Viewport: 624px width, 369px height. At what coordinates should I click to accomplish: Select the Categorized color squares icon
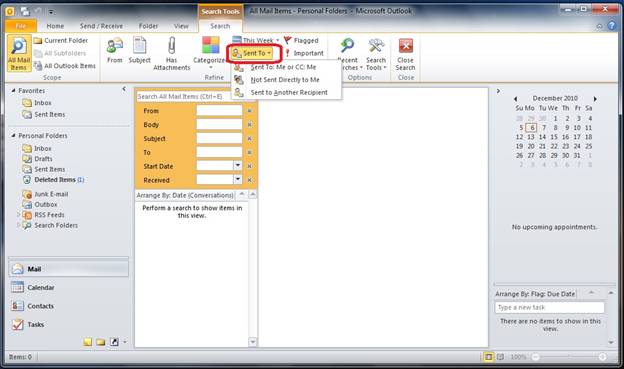(x=211, y=45)
